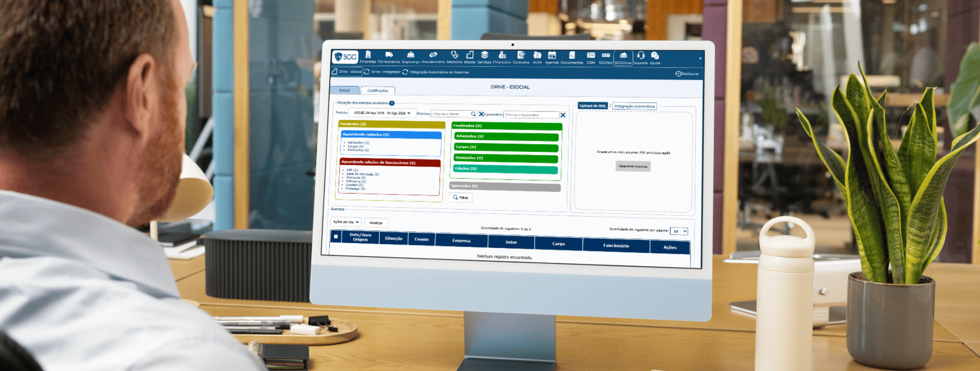Open the Medicina stethoscope icon
This screenshot has height=371, width=980.
coord(455,55)
